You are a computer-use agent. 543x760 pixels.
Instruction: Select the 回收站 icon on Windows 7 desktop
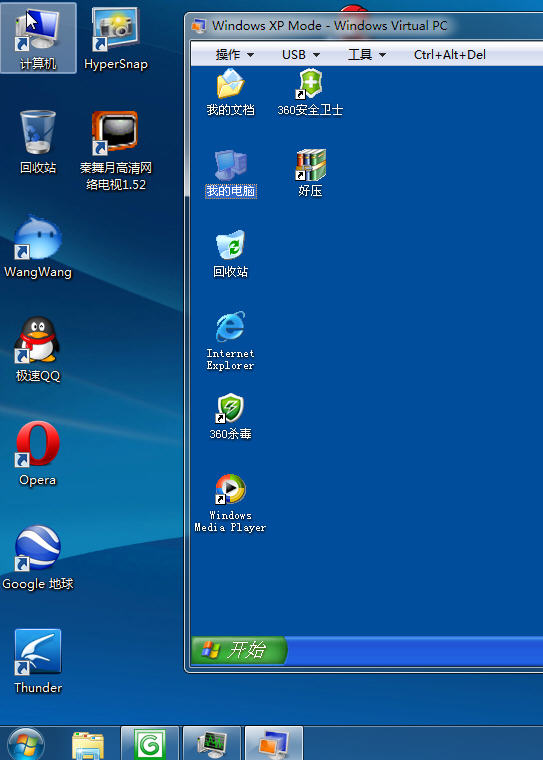pos(38,142)
